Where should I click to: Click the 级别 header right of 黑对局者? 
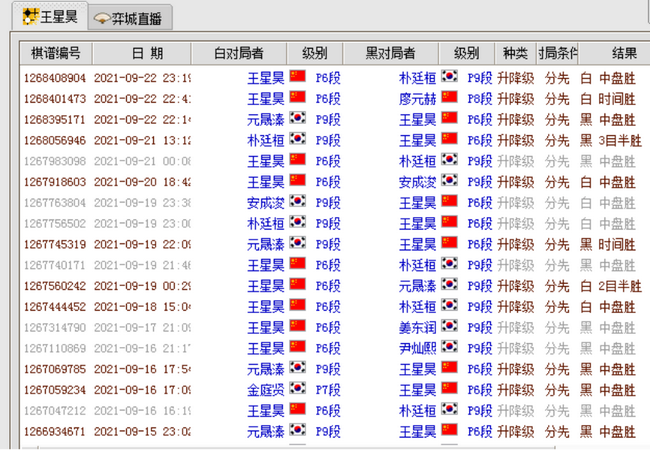pyautogui.click(x=466, y=53)
